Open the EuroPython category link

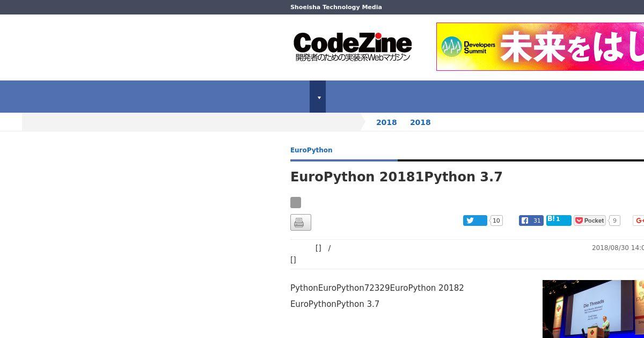(x=311, y=150)
